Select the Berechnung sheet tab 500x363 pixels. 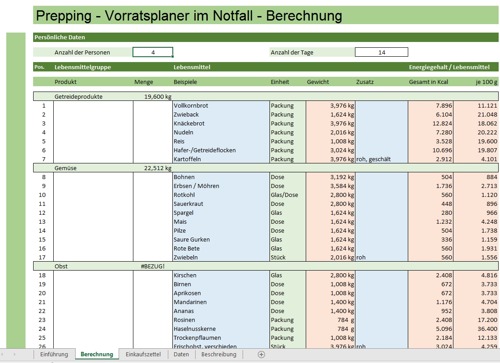(x=97, y=354)
